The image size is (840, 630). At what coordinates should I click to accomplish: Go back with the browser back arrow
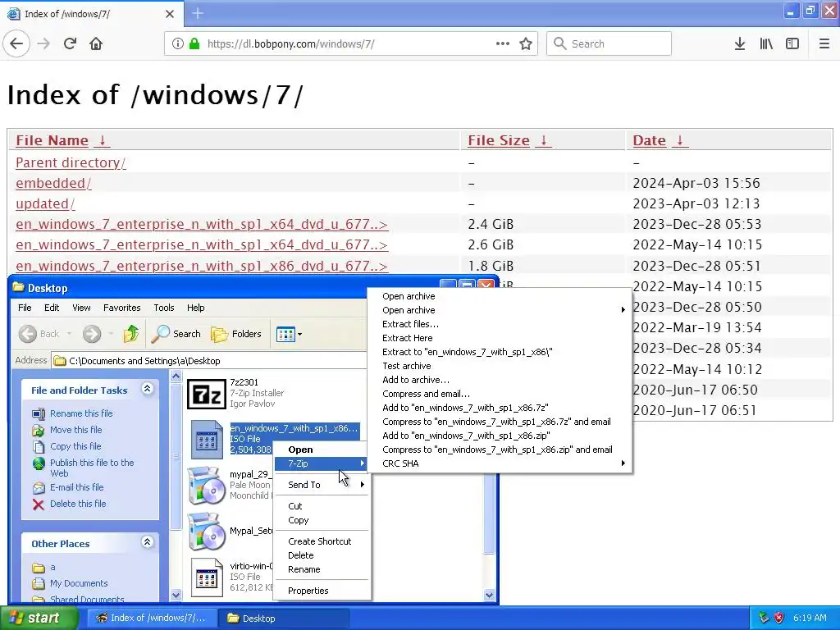coord(16,43)
